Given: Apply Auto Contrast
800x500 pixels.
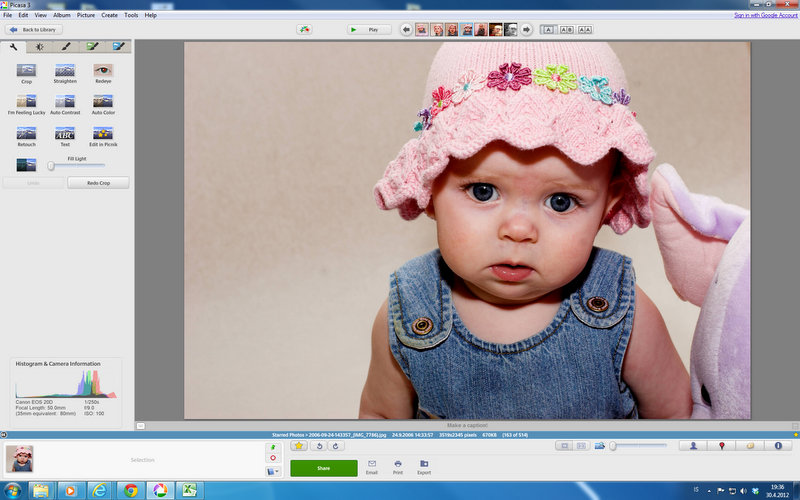Looking at the screenshot, I should [65, 104].
